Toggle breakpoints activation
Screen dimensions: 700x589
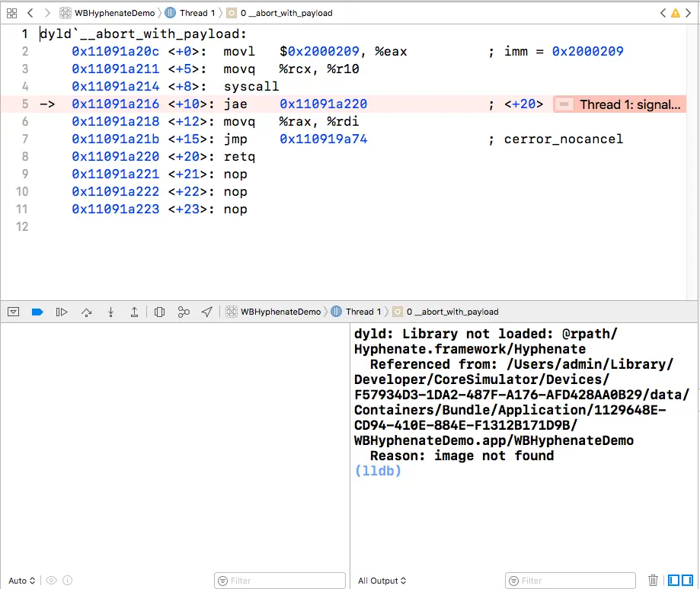[37, 312]
